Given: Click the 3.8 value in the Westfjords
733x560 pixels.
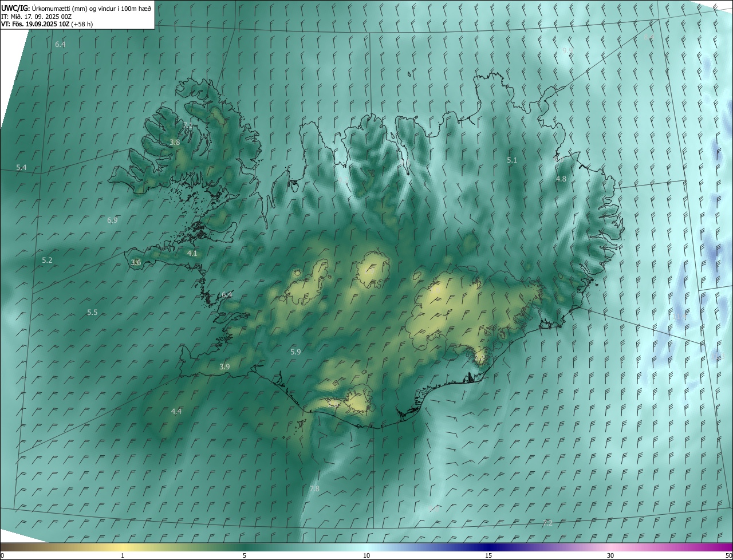Looking at the screenshot, I should coord(175,143).
